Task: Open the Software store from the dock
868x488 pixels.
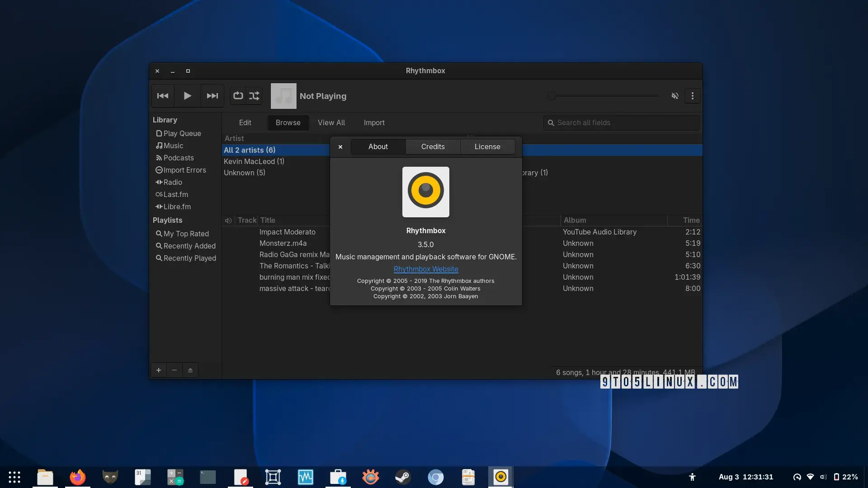Action: [338, 477]
